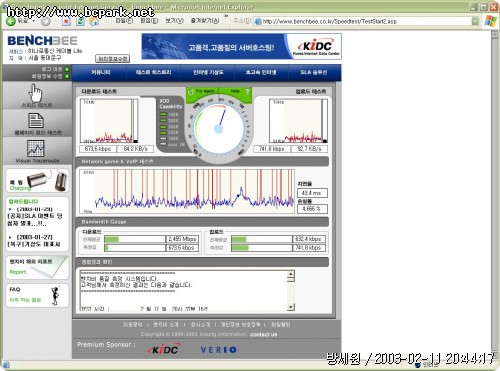Viewport: 500px width, 371px height.
Task: Open the 즐겨찾기(A) menu
Action: tap(205, 21)
